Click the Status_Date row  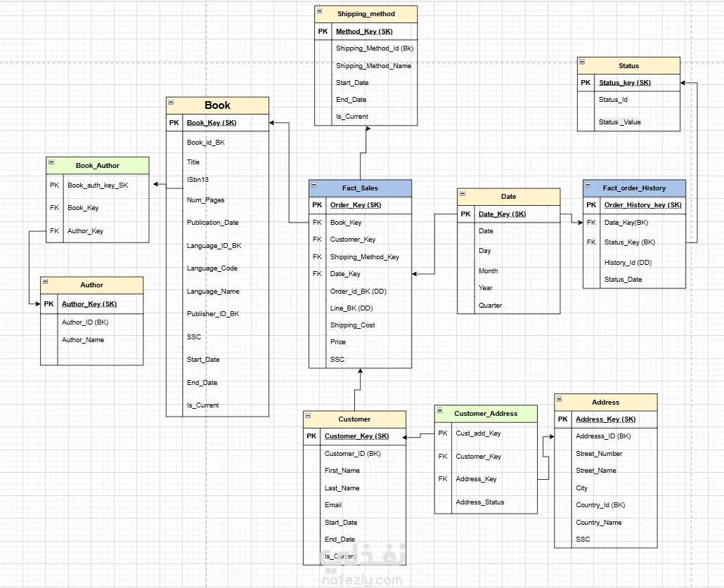click(x=634, y=279)
